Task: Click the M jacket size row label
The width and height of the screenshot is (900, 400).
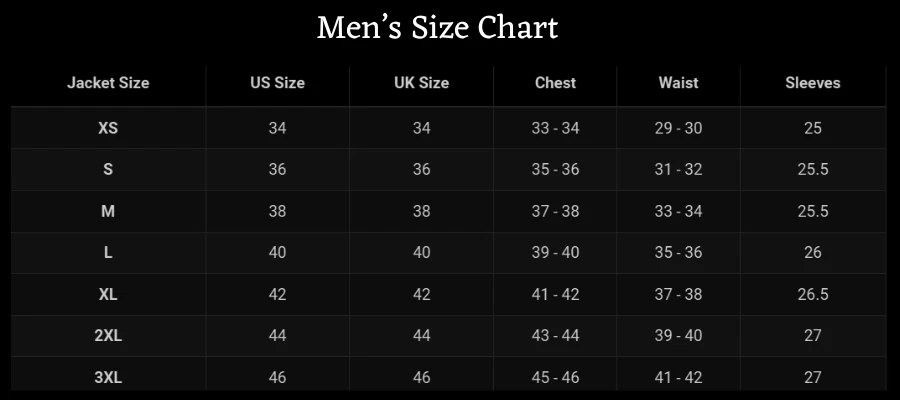Action: 108,211
